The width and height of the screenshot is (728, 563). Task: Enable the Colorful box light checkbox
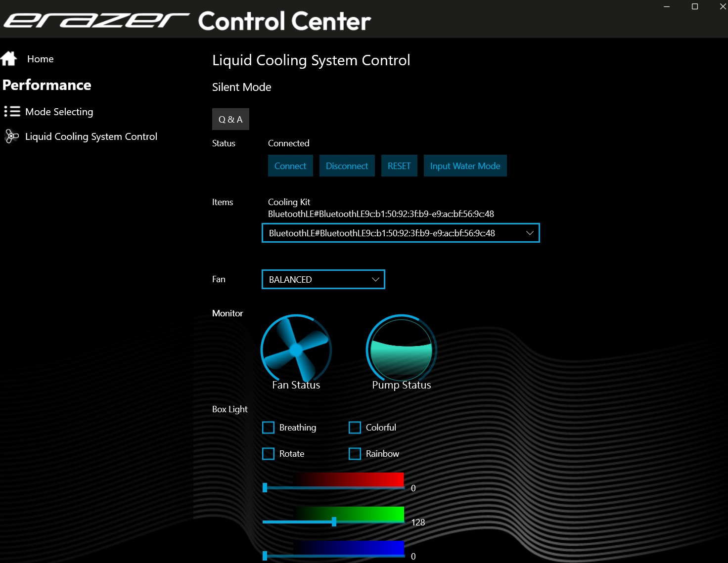pos(355,428)
